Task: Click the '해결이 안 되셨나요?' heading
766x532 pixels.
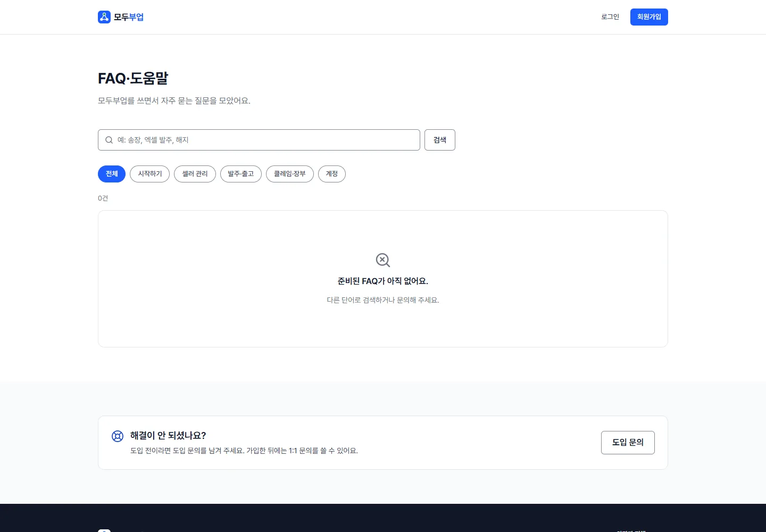Action: tap(168, 435)
